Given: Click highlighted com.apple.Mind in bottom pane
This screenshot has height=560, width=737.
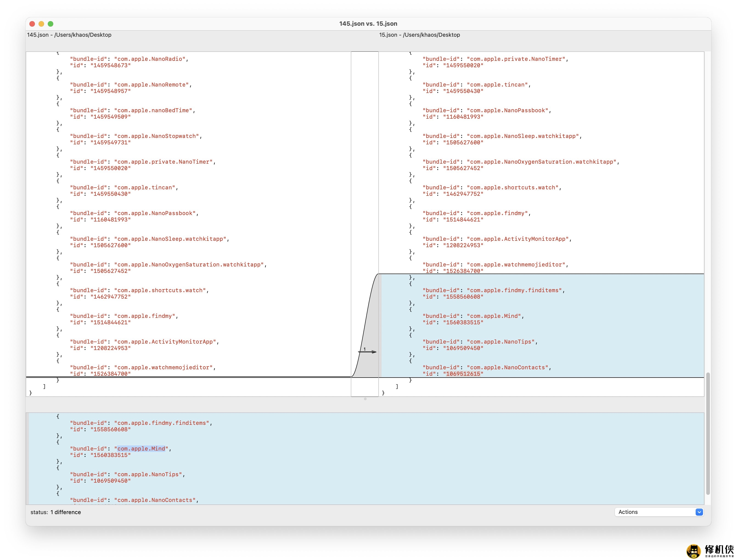Looking at the screenshot, I should tap(141, 449).
